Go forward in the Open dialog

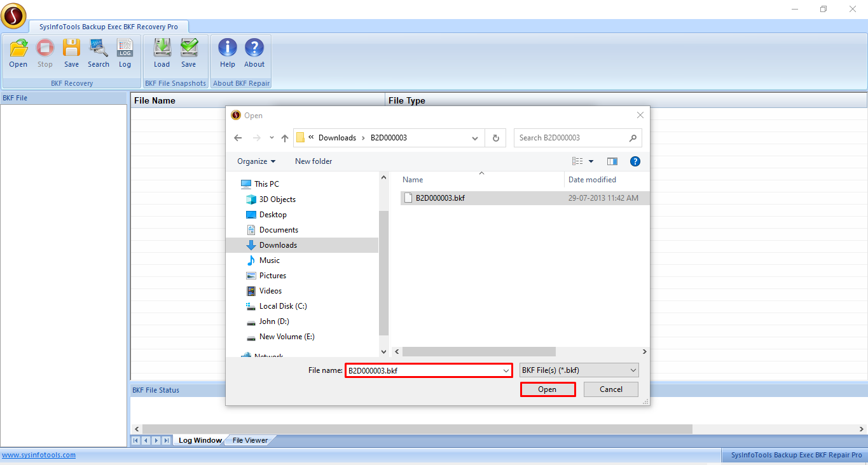[257, 138]
